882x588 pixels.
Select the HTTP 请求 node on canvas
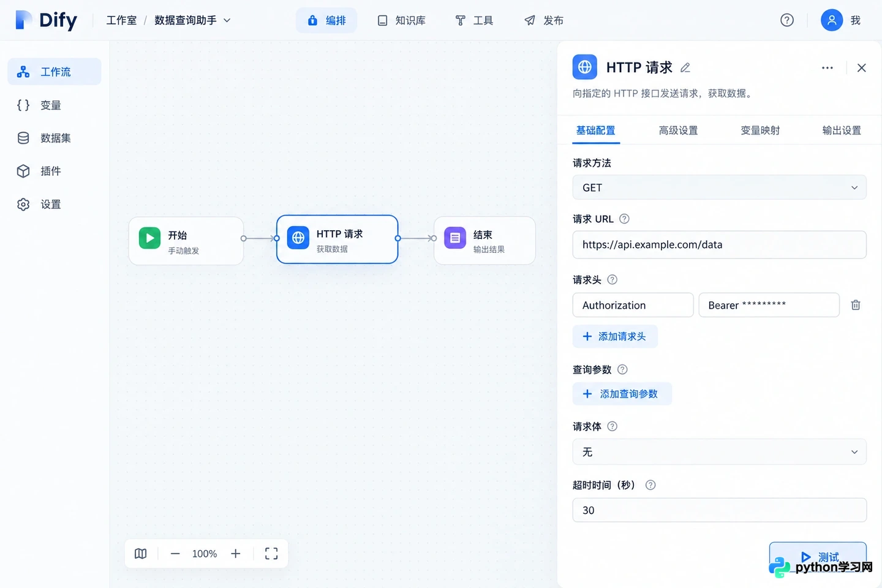(x=337, y=239)
